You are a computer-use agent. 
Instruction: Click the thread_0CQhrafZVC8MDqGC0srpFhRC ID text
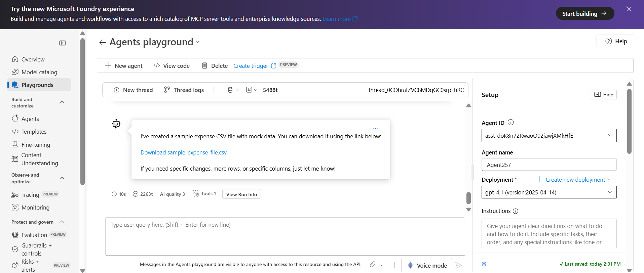click(x=416, y=90)
